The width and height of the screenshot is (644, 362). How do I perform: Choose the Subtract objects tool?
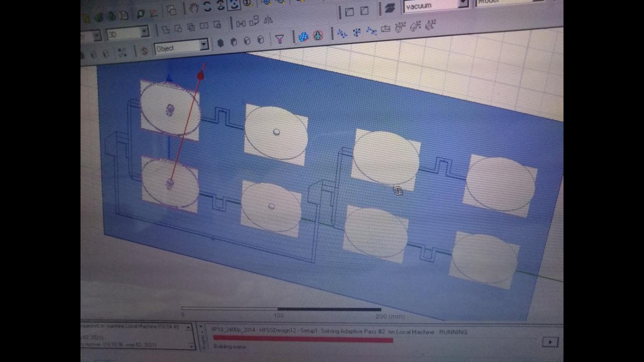tap(179, 28)
